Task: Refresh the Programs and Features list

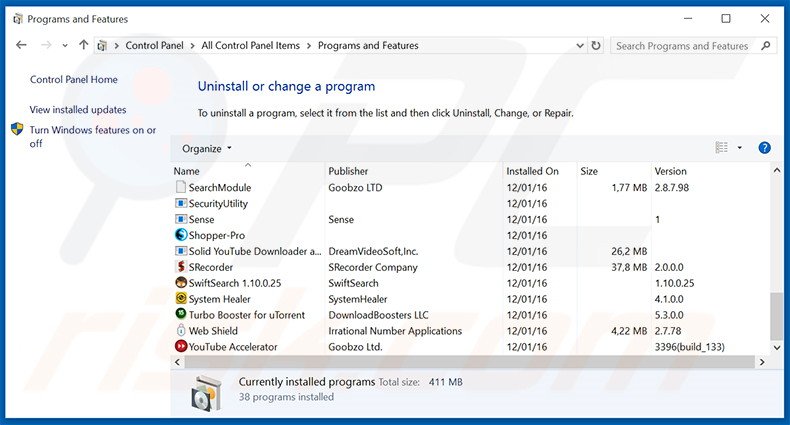Action: point(596,45)
